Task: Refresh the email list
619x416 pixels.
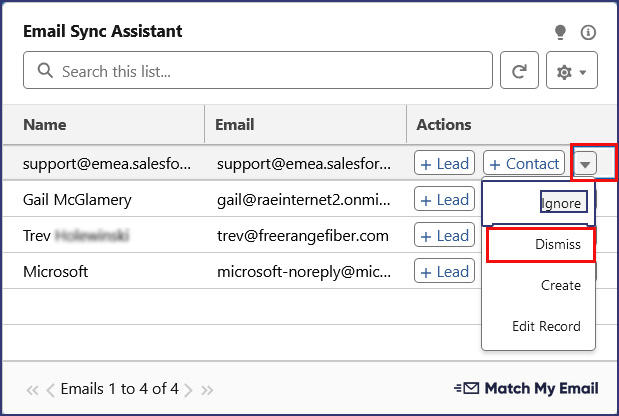Action: point(519,72)
